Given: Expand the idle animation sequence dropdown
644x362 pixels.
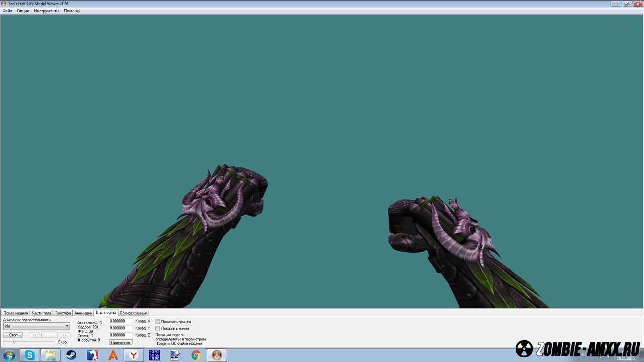Looking at the screenshot, I should 36,326.
